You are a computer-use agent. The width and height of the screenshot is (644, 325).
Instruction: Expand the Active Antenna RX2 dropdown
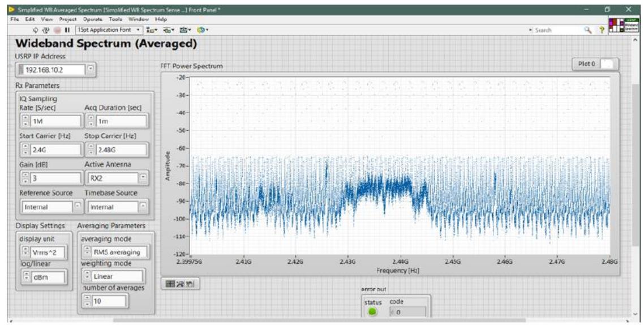143,178
